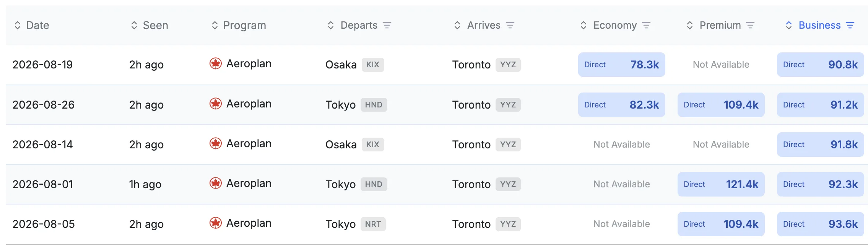Sort the table by Premium header

click(714, 25)
